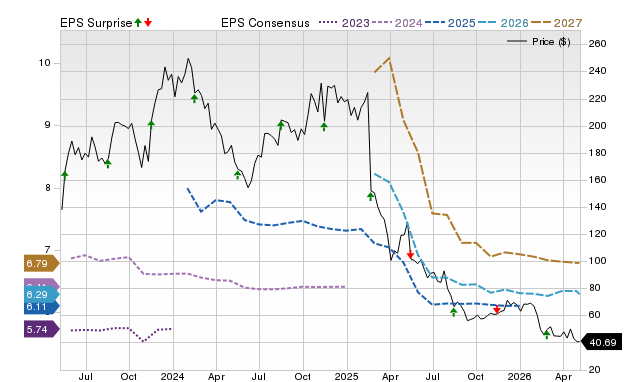Viewport: 640px width, 382px height.
Task: Click the 9 label on the EPS axis
Action: [48, 125]
